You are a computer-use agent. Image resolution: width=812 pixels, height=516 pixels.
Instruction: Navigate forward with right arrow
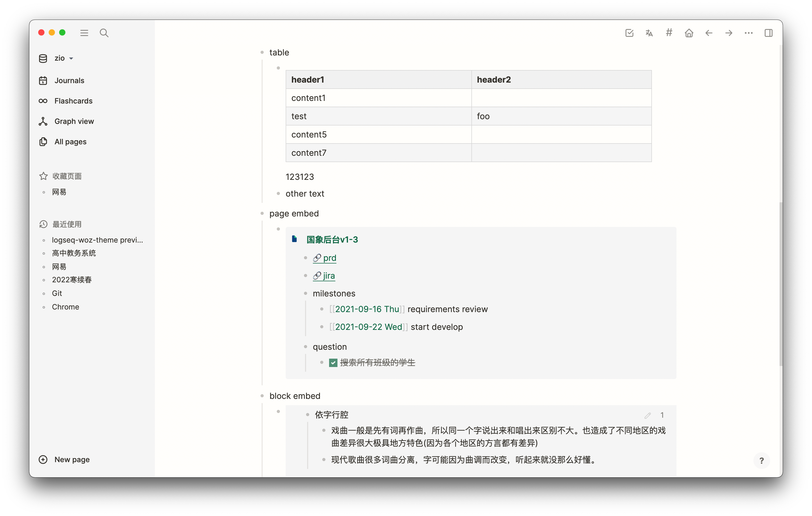tap(729, 33)
